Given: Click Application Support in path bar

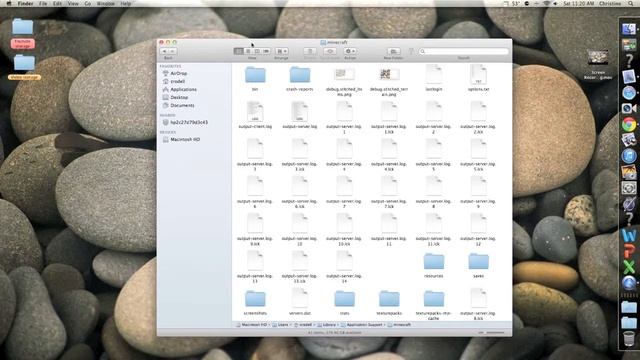Looking at the screenshot, I should pos(362,325).
